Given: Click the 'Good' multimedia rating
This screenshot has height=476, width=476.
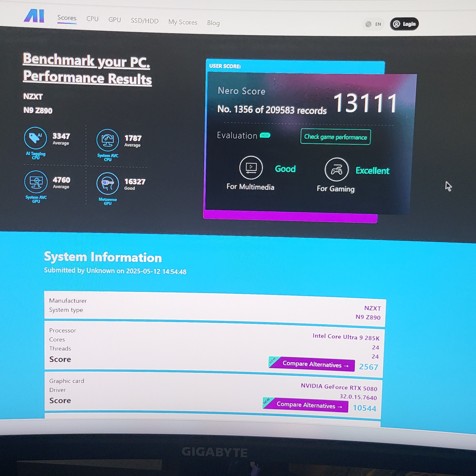Looking at the screenshot, I should 285,169.
